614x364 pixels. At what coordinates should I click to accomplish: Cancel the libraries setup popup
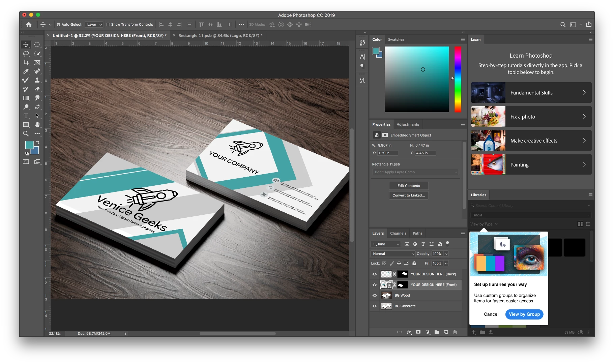491,314
